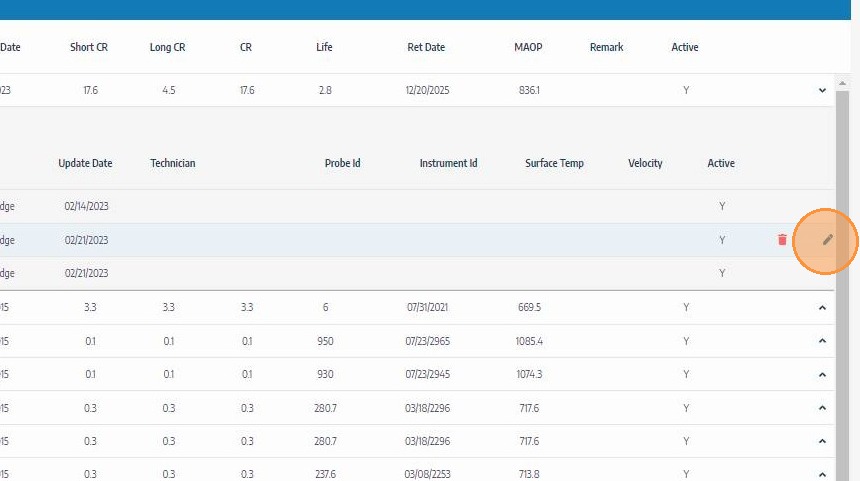Click the Ret Date cell 07/23/2945
Screen dimensions: 860x481
pyautogui.click(x=427, y=374)
